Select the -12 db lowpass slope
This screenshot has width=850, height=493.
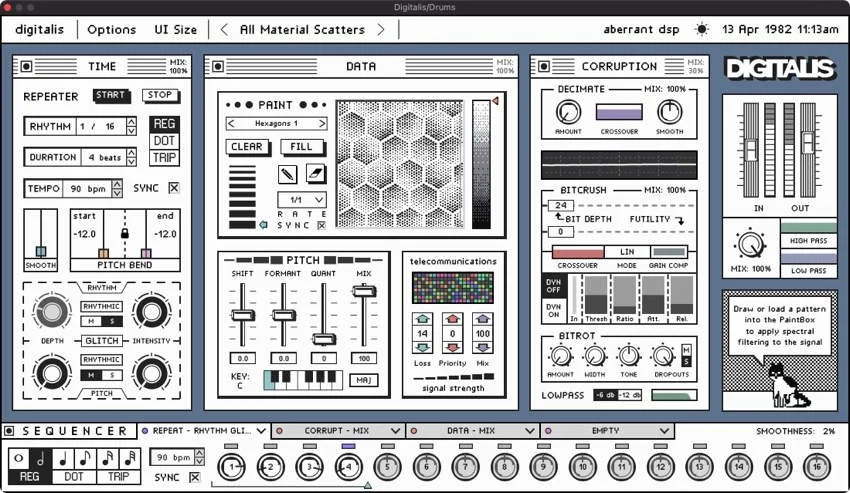click(x=629, y=395)
